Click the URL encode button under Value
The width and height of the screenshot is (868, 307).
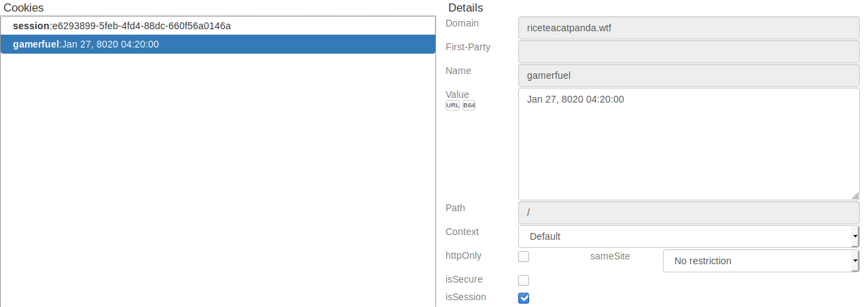(452, 105)
